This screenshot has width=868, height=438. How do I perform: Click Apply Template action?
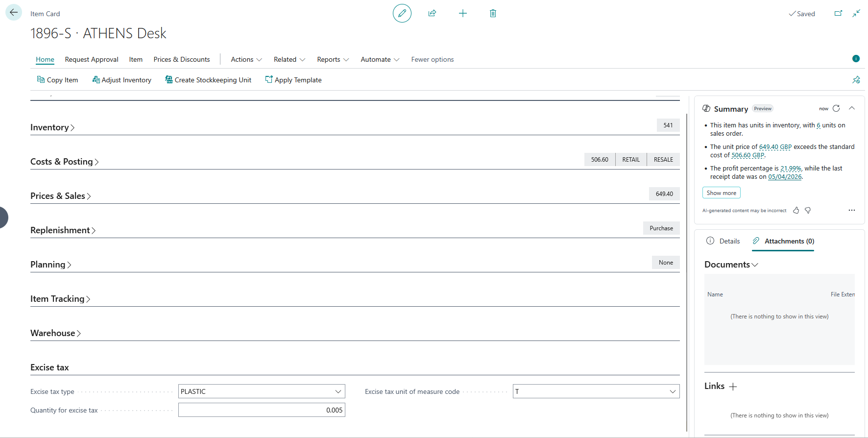293,80
